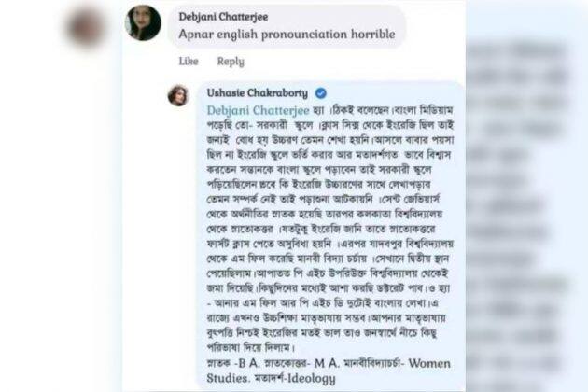Click the blue verified badge beside Ushasie Chakraborty
Viewport: 588px width, 392px height.
[321, 93]
